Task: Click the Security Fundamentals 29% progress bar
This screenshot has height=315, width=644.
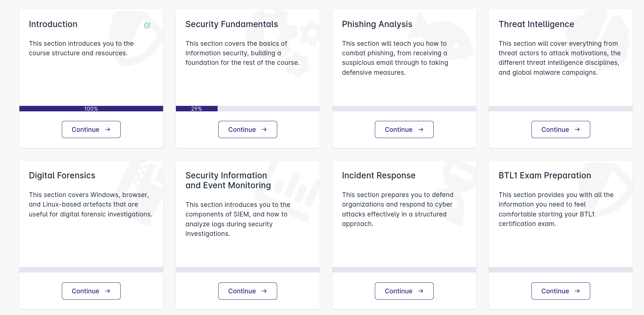Action: pyautogui.click(x=248, y=108)
